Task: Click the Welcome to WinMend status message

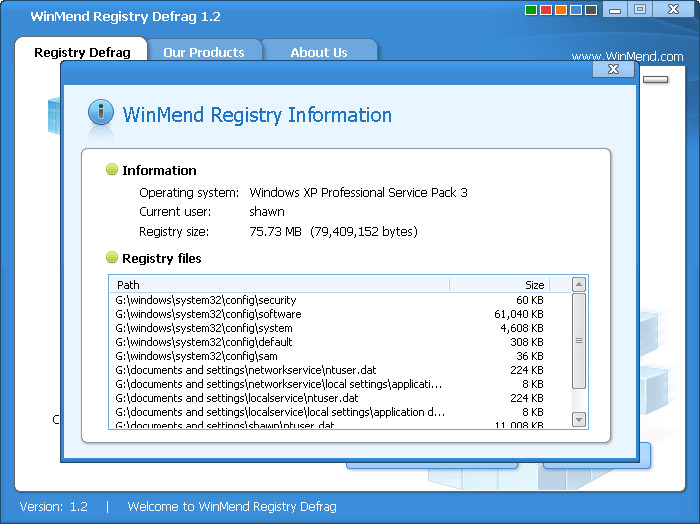Action: 232,507
